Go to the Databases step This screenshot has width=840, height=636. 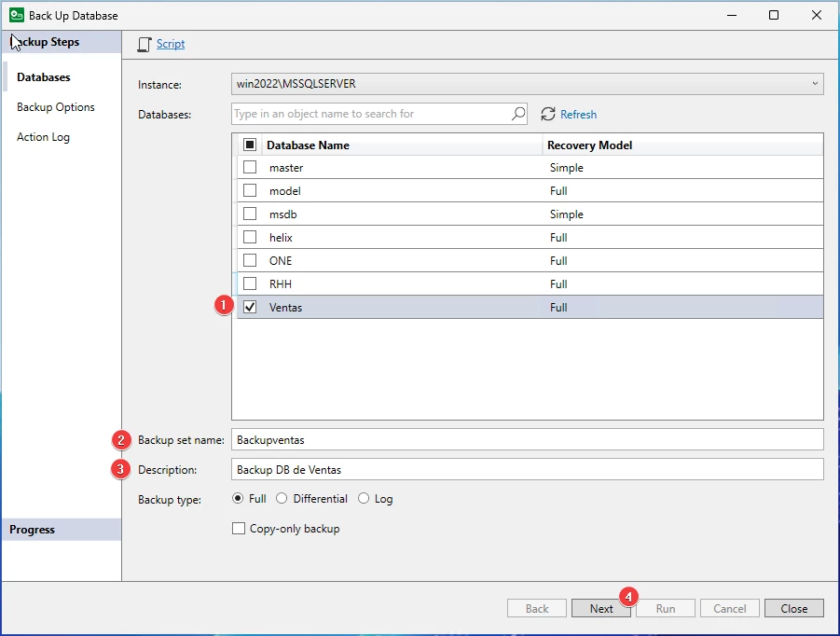coord(44,77)
